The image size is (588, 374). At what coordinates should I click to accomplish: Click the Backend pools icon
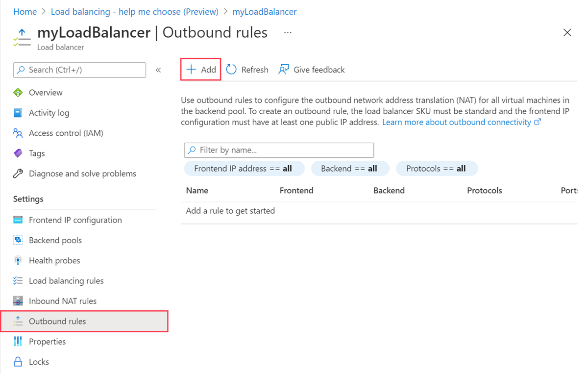(x=18, y=240)
